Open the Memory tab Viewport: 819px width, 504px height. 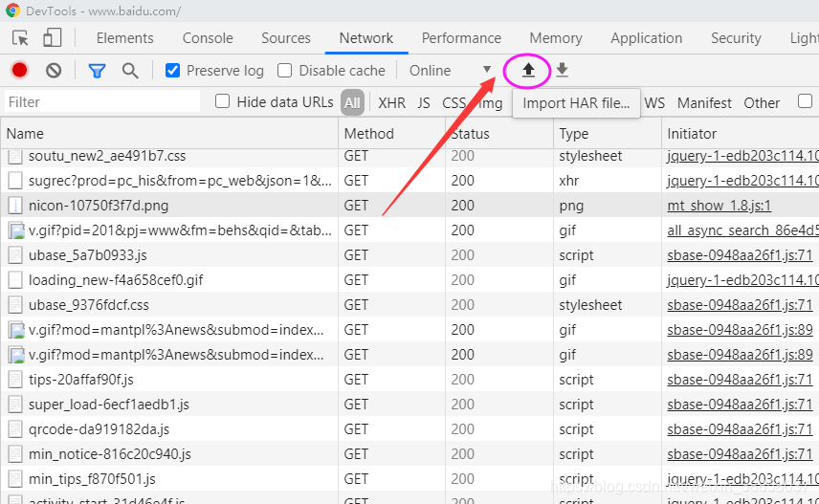point(556,38)
